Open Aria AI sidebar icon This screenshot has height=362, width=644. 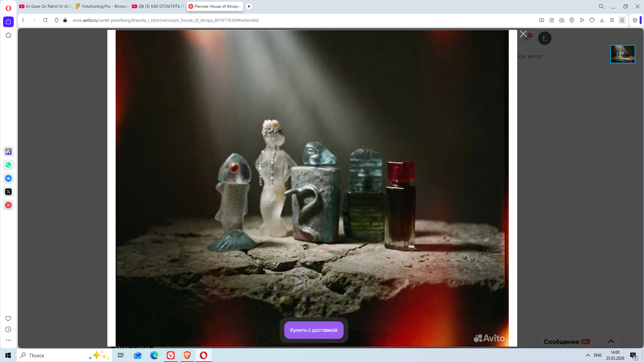click(8, 152)
